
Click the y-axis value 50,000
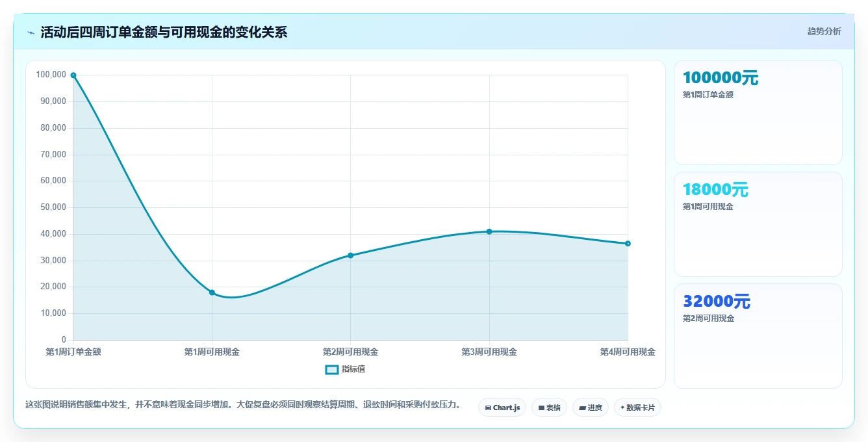[x=53, y=207]
